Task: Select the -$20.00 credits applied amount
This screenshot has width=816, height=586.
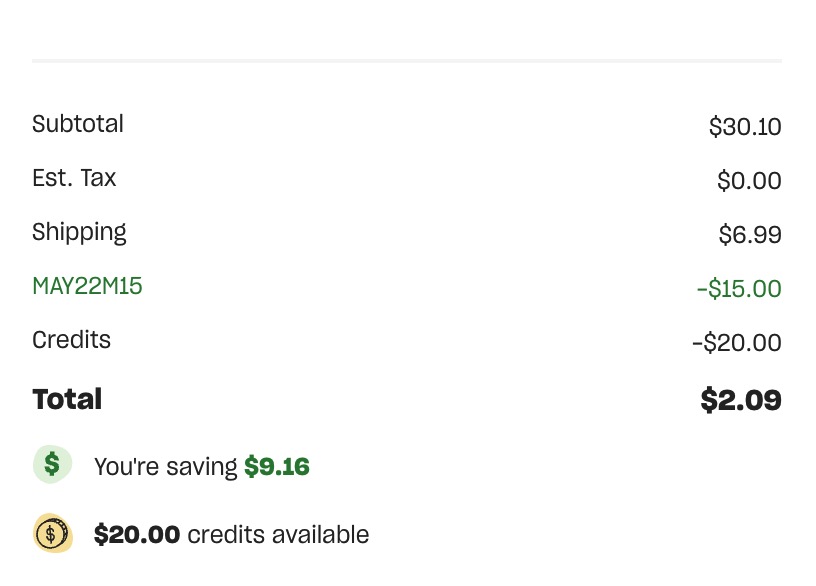Action: pyautogui.click(x=736, y=343)
